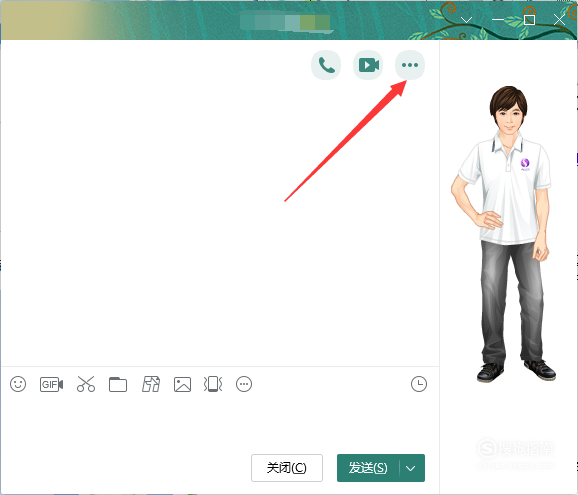Click the 关闭(C) button
Screen dimensions: 578x495
(x=287, y=468)
